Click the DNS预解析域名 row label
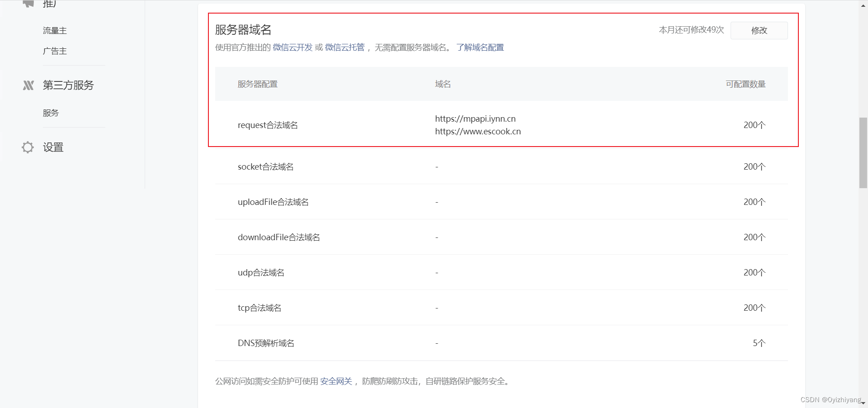Image resolution: width=868 pixels, height=408 pixels. (266, 343)
